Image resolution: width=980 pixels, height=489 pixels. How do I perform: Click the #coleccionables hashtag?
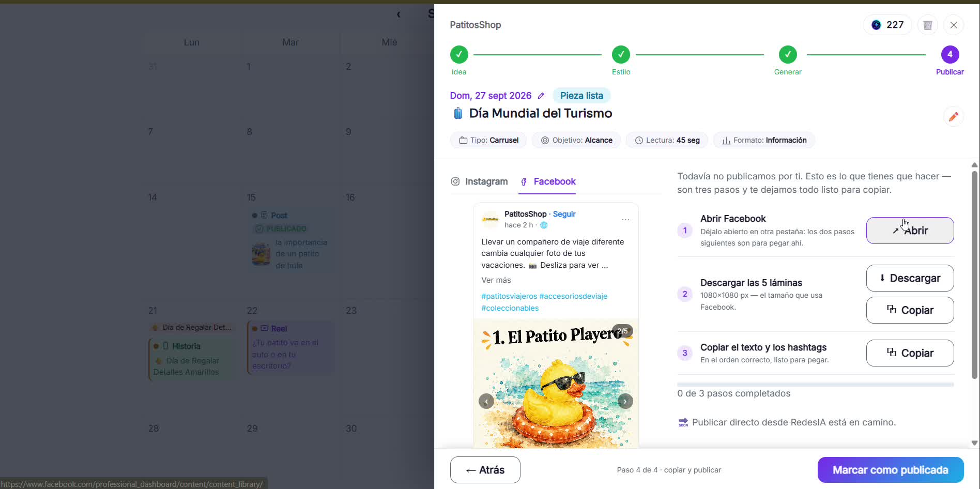coord(510,308)
